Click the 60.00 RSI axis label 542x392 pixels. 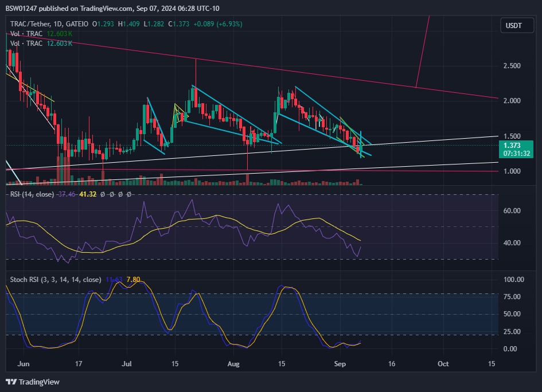click(x=512, y=211)
